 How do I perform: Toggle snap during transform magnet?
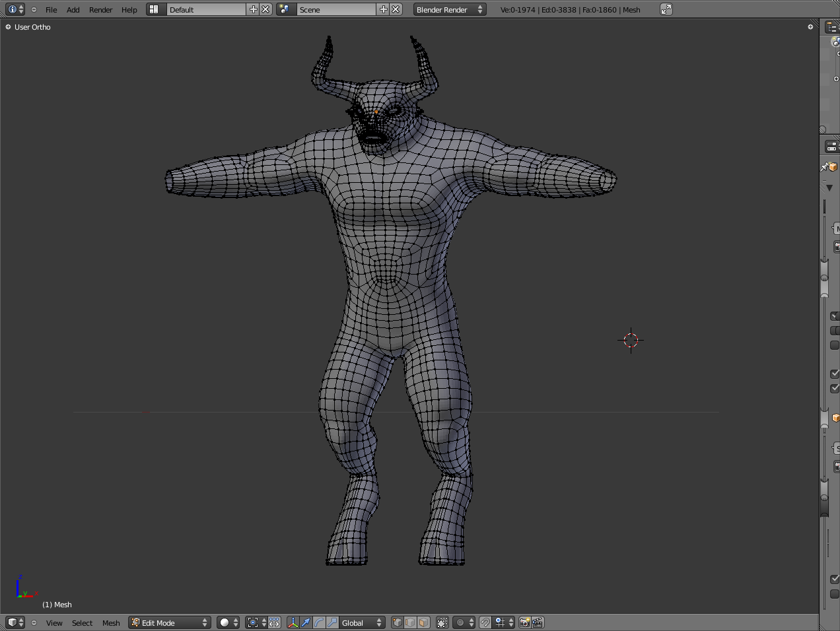[x=485, y=622]
